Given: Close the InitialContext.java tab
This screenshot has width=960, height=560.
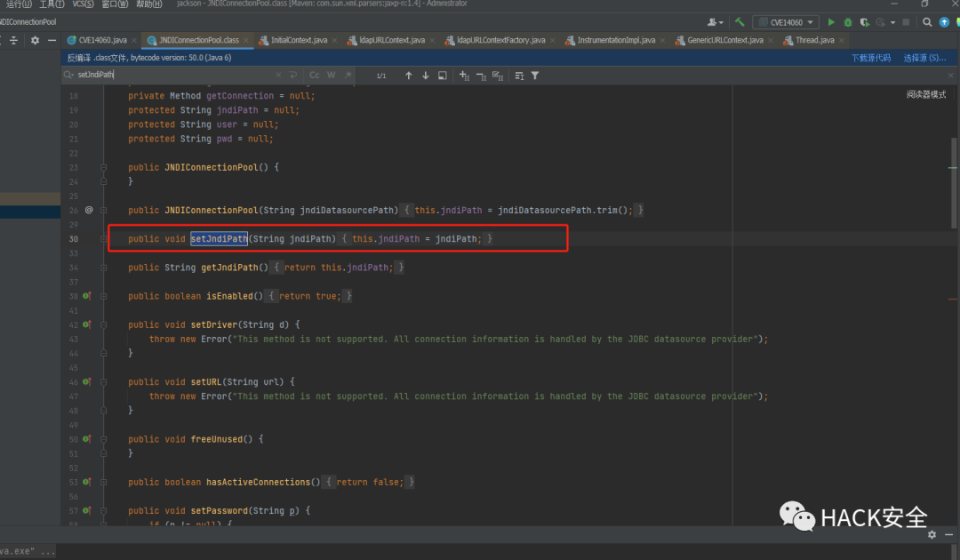Looking at the screenshot, I should pyautogui.click(x=334, y=40).
